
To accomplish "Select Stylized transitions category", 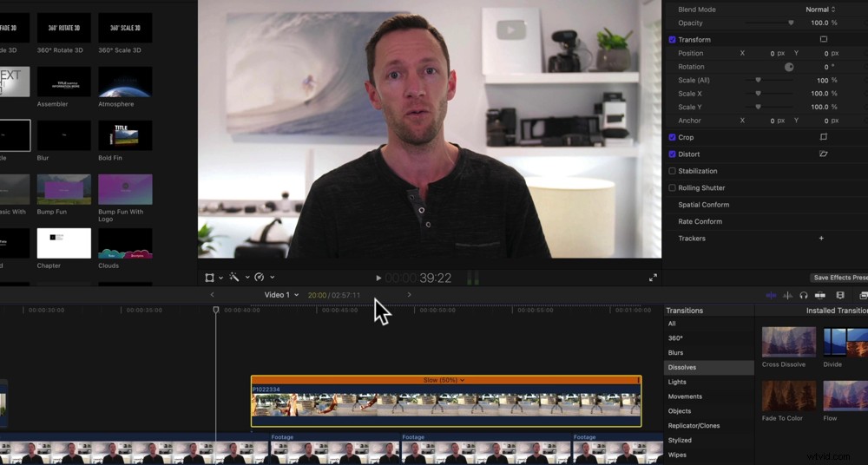I will point(708,440).
